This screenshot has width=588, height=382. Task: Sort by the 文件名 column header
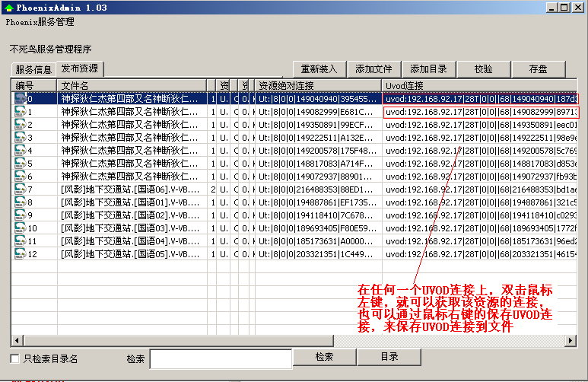coord(132,85)
